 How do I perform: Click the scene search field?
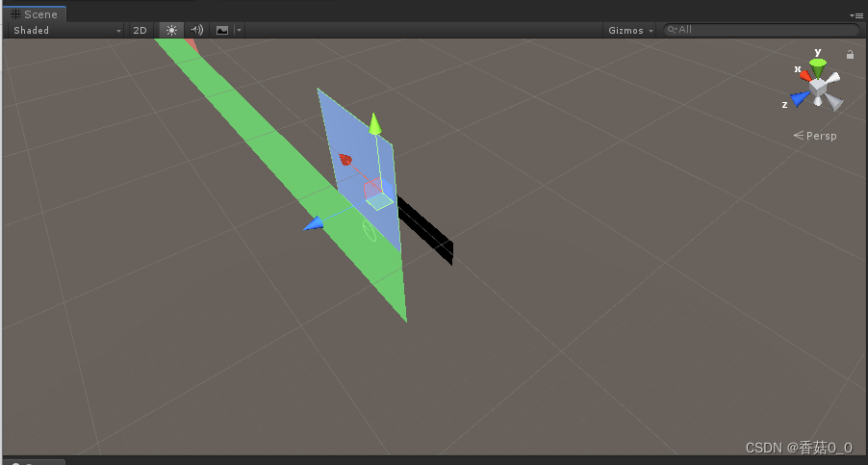click(x=761, y=29)
